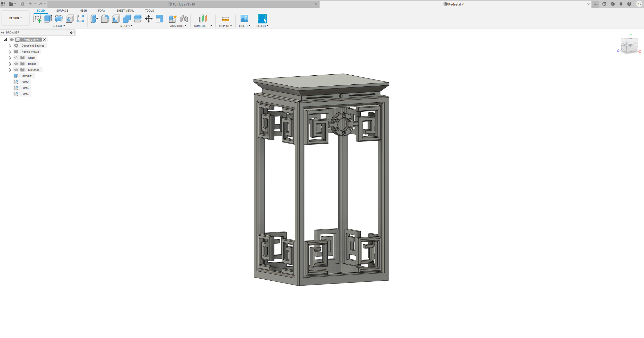Select the Extrude tool in toolbar
Screen dimensions: 644x338
click(x=48, y=19)
